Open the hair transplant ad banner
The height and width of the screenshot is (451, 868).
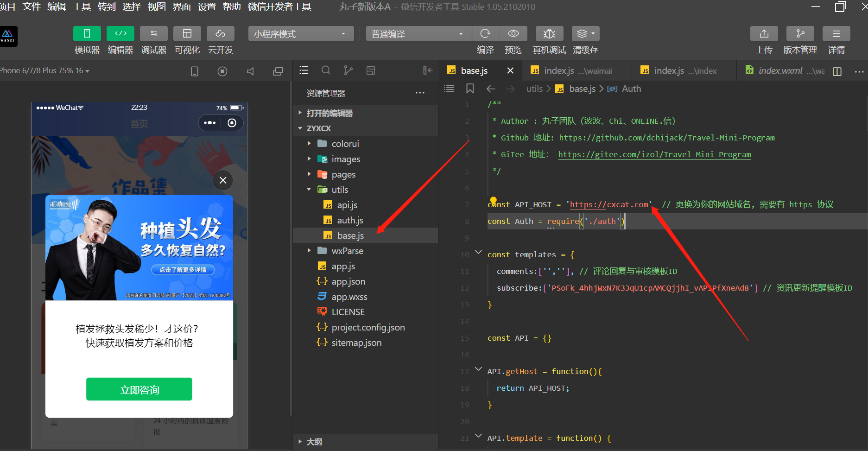coord(139,248)
